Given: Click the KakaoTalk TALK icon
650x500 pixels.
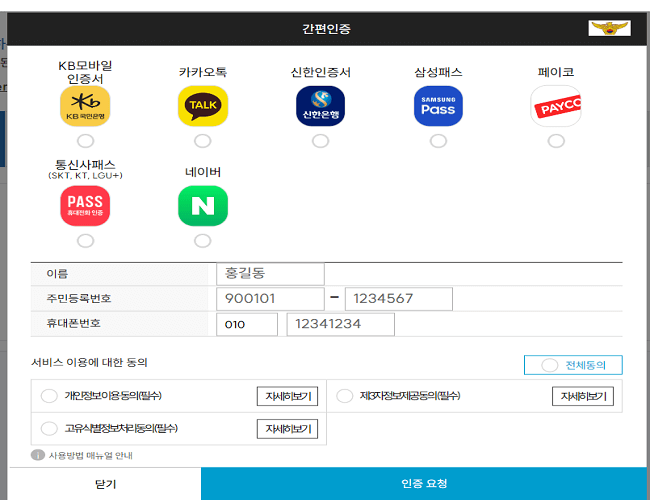Looking at the screenshot, I should [203, 106].
